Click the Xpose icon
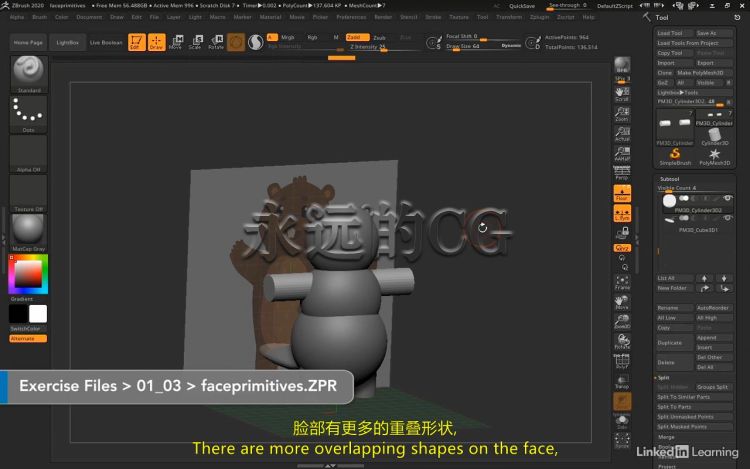 tap(622, 441)
